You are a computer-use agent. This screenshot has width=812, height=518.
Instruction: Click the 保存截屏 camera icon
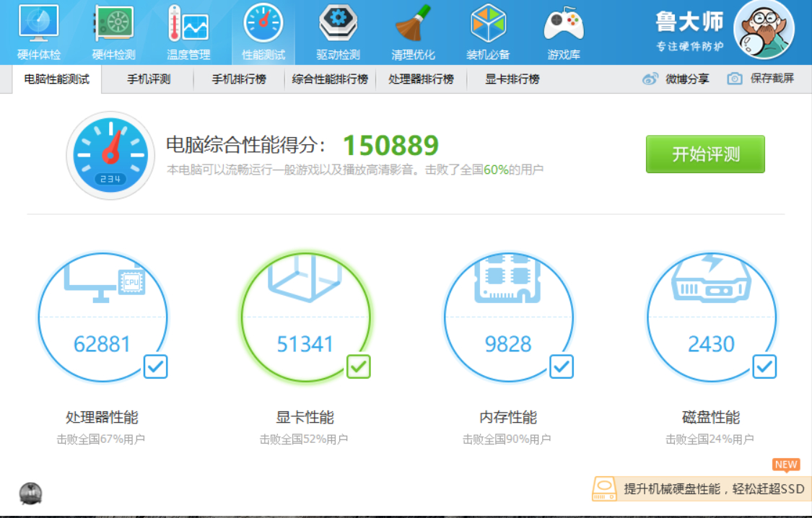(x=734, y=79)
